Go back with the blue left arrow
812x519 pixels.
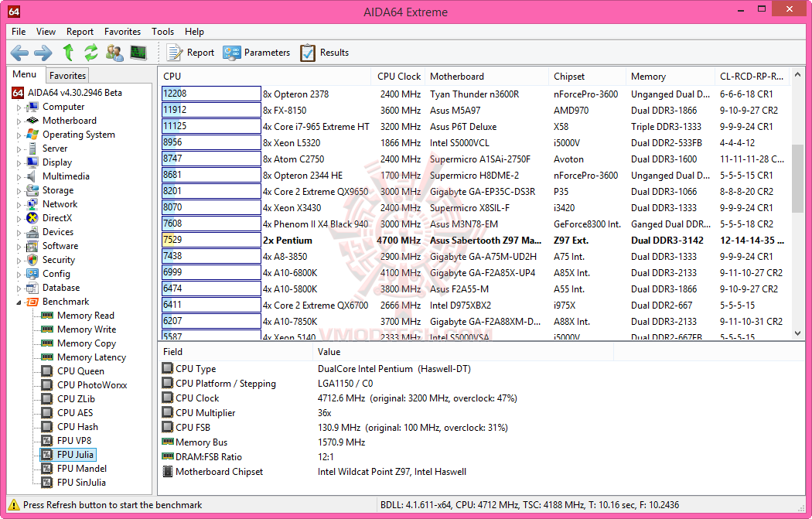click(x=19, y=53)
